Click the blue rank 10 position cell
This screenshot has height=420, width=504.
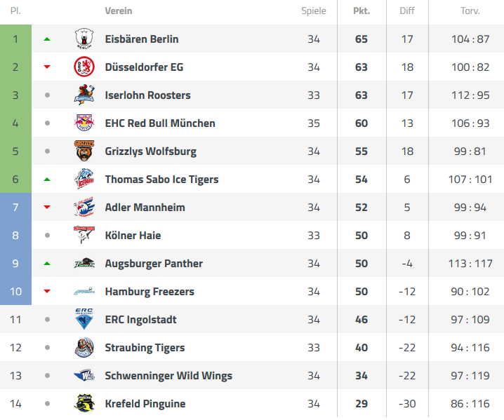[15, 291]
